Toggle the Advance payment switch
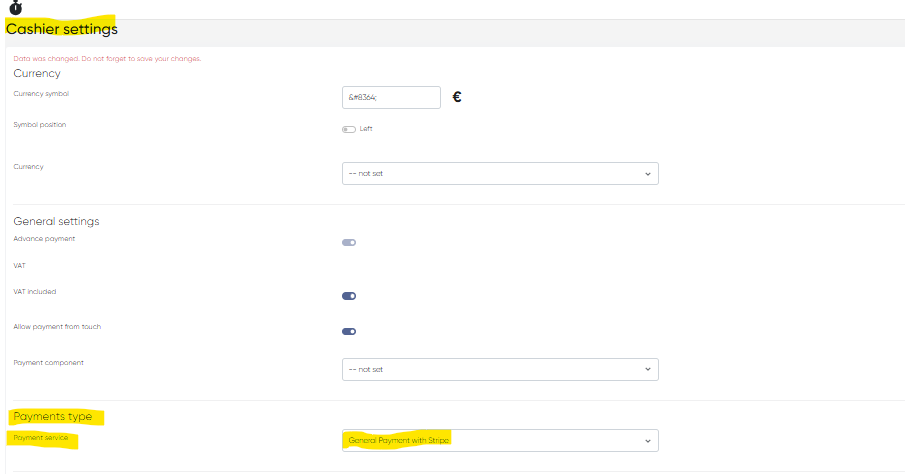This screenshot has height=474, width=905. click(x=349, y=242)
